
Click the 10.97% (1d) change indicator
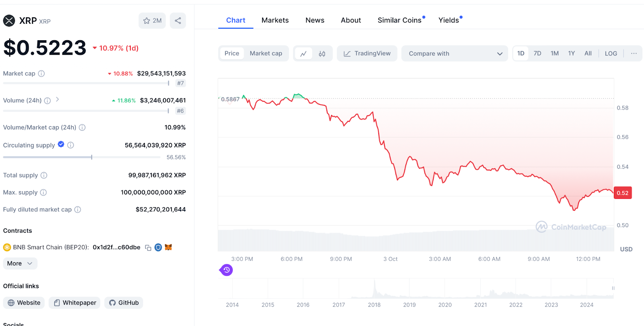pos(116,48)
